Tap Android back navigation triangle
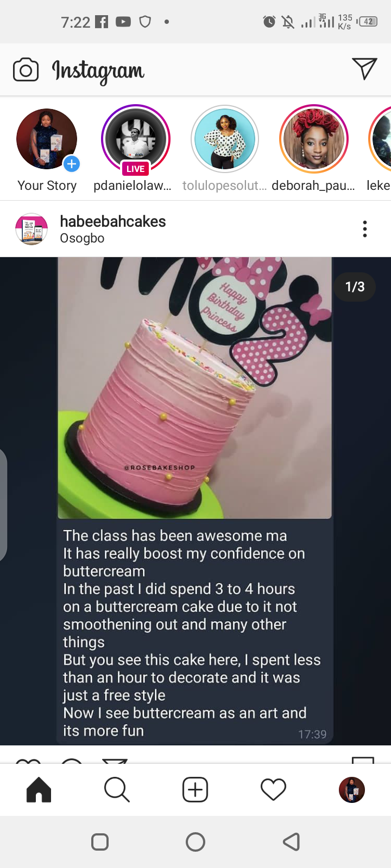391x868 pixels. (x=292, y=841)
